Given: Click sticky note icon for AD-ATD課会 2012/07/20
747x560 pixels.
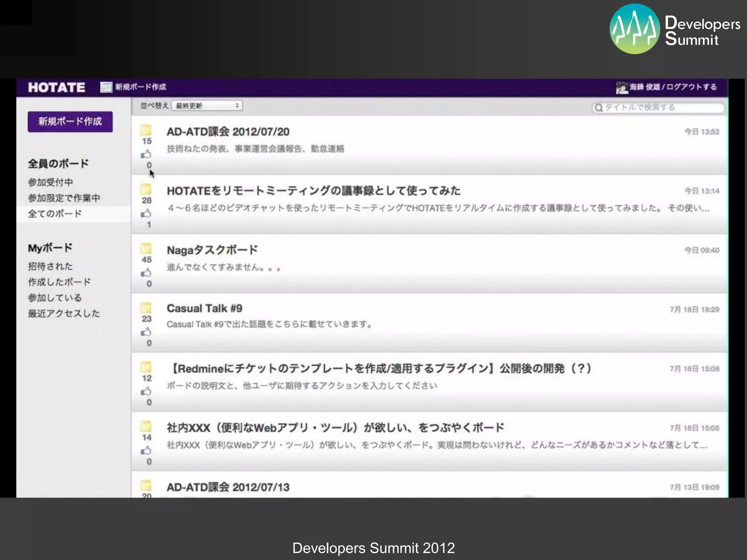Looking at the screenshot, I should pos(146,130).
